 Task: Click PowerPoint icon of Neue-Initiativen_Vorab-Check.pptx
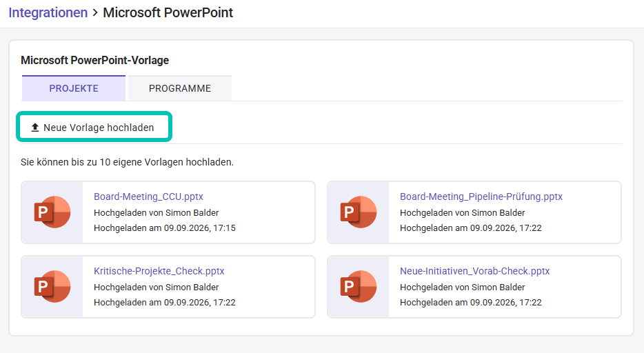359,287
